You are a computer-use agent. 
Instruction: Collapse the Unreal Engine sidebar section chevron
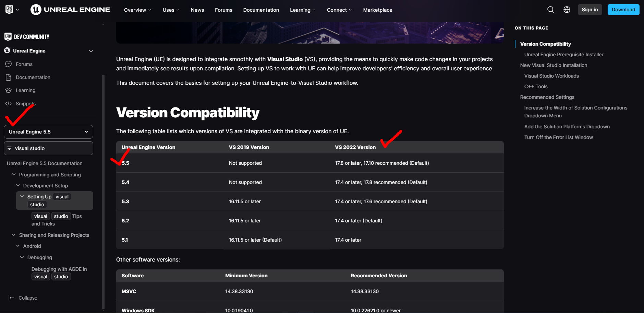click(91, 51)
